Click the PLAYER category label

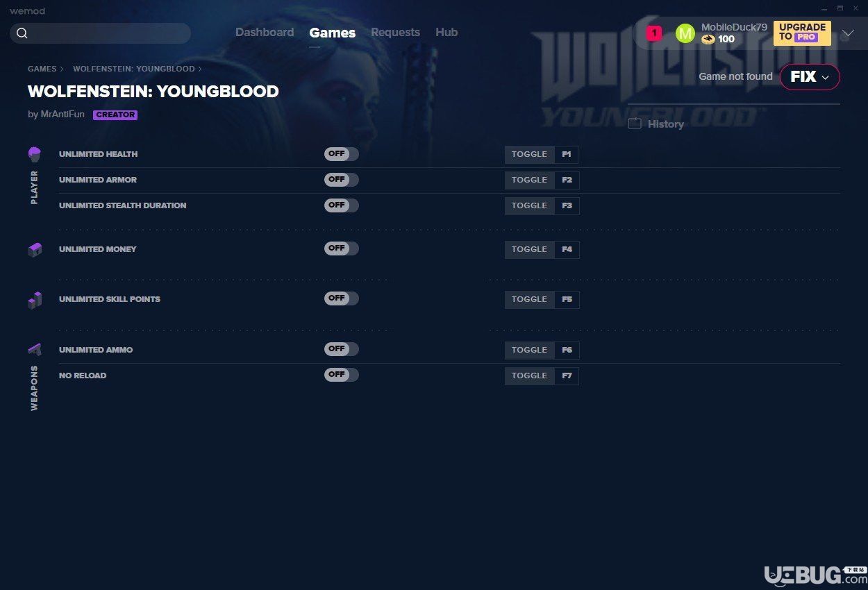(35, 187)
